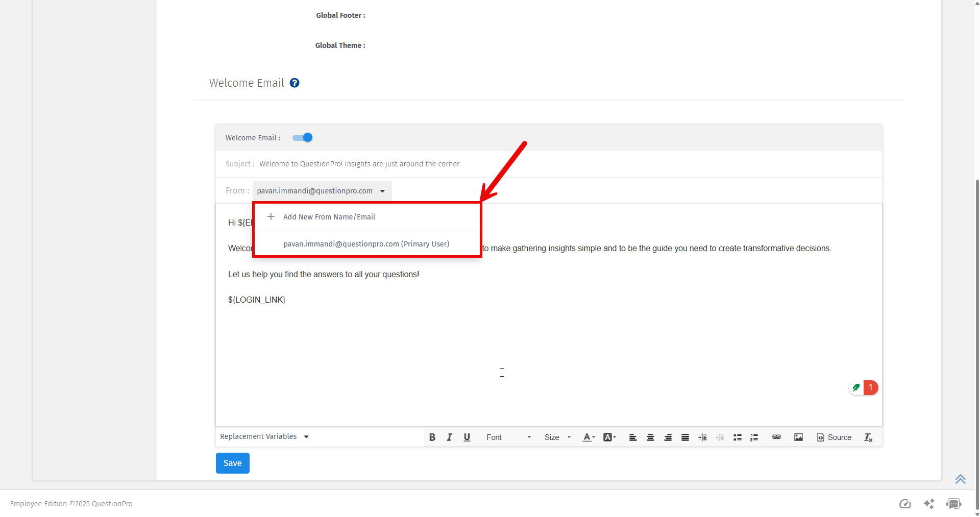Choose Add New From Name/Email
980x517 pixels.
[x=329, y=216]
